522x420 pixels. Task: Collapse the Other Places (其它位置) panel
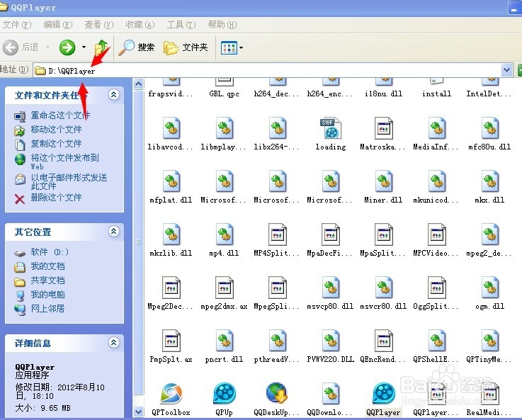(x=113, y=232)
